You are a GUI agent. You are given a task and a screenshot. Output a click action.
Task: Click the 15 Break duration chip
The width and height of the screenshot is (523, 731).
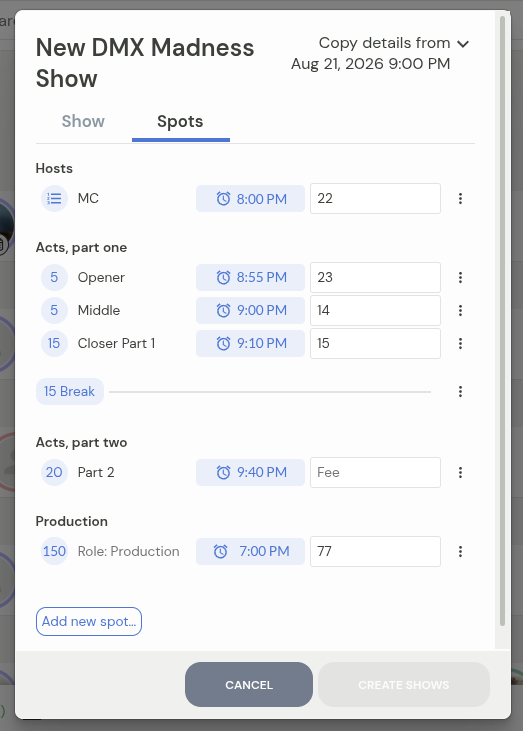click(69, 391)
